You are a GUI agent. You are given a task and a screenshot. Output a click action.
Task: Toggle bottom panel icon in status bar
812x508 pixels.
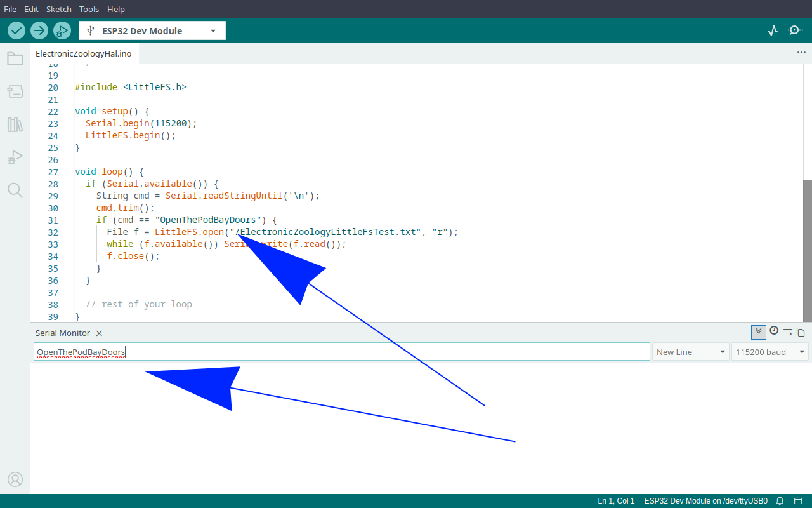799,501
